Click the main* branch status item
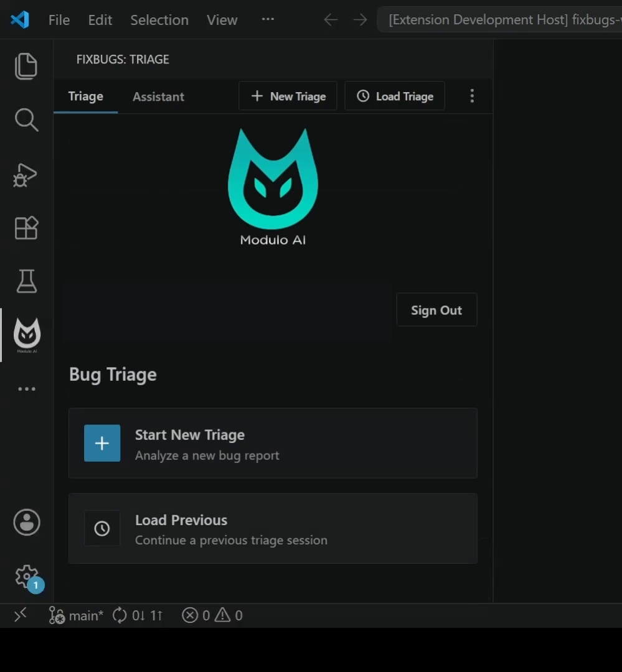 coord(76,615)
